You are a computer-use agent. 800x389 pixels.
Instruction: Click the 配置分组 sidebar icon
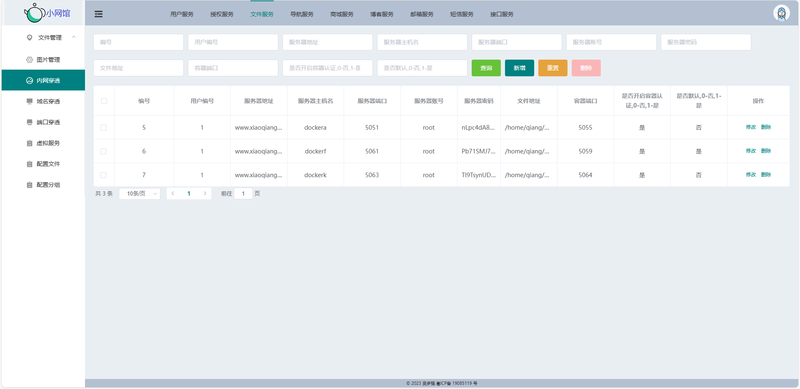29,185
